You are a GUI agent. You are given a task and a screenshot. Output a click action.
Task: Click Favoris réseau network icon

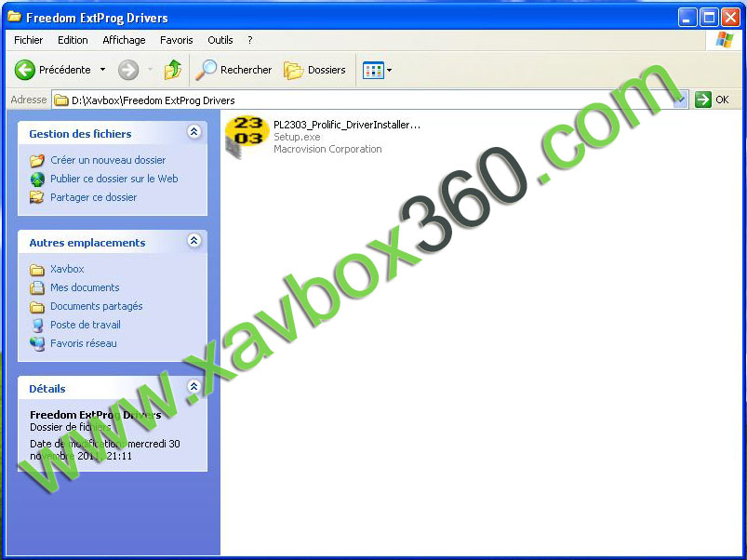[37, 344]
